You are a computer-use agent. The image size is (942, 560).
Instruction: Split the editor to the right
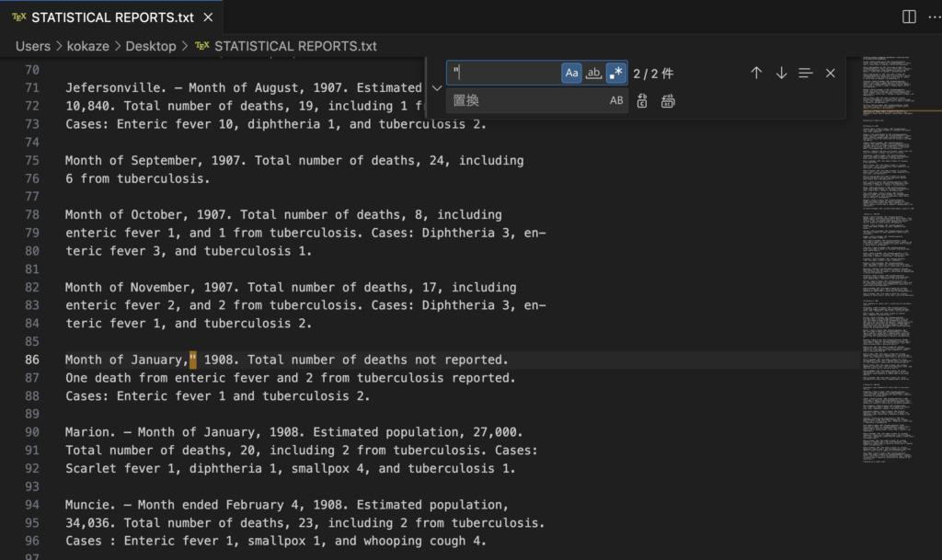click(909, 17)
